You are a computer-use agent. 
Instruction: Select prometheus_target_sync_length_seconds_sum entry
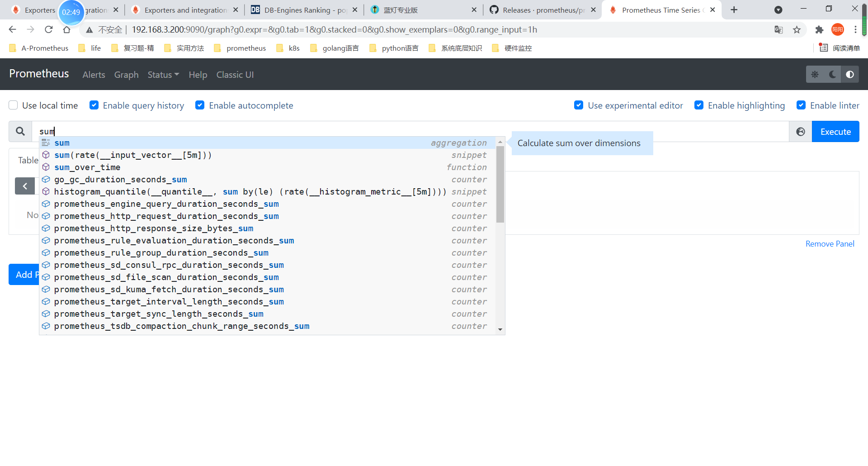coord(267,314)
